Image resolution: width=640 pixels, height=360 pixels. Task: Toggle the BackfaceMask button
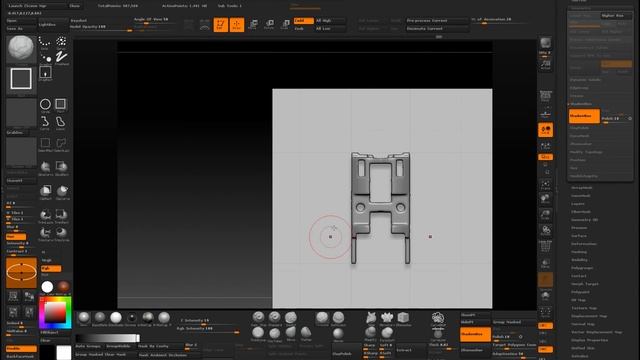[x=21, y=356]
